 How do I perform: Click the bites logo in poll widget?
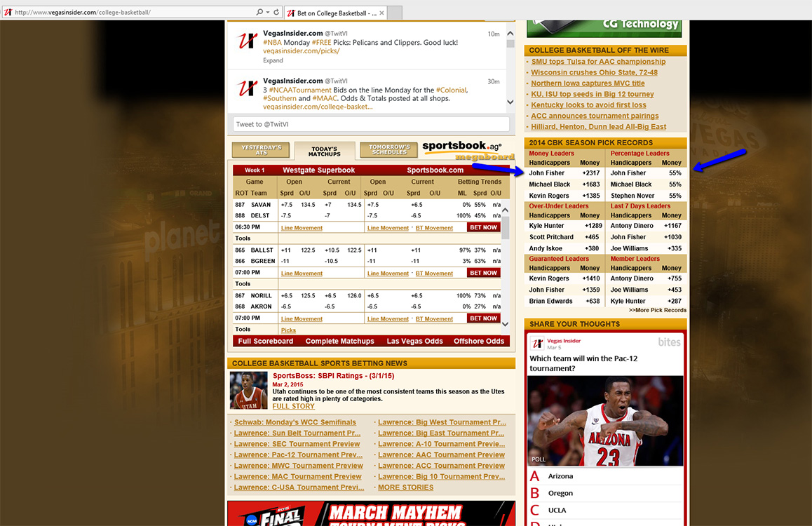669,342
